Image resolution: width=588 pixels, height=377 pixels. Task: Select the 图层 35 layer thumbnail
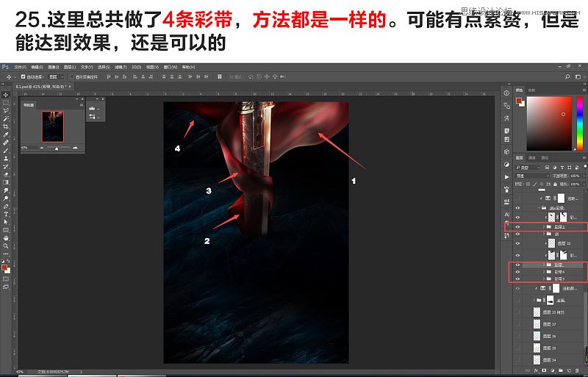[x=537, y=348]
